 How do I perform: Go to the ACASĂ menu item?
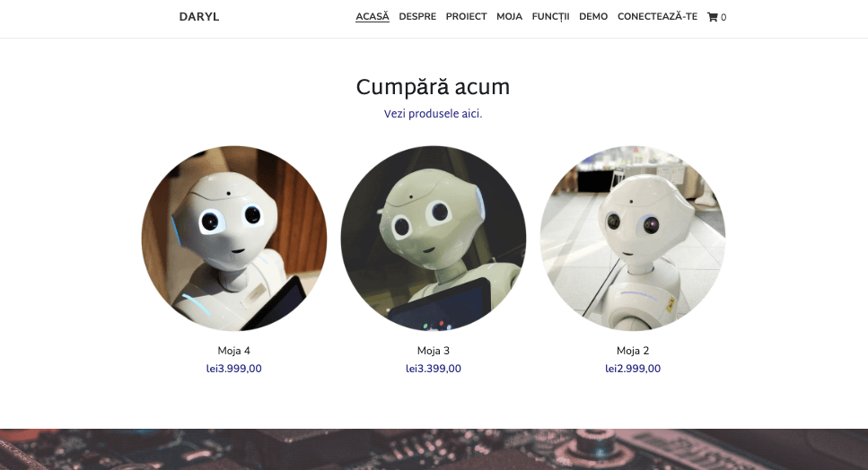(372, 16)
